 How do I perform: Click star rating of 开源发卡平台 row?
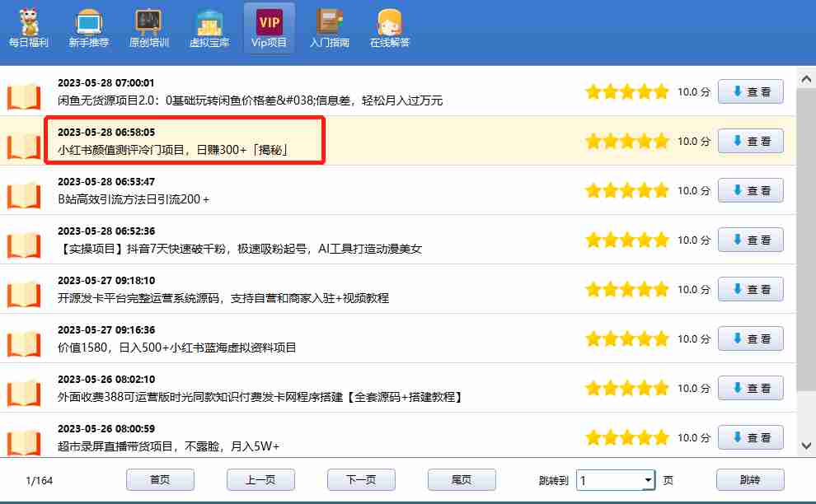tap(626, 289)
